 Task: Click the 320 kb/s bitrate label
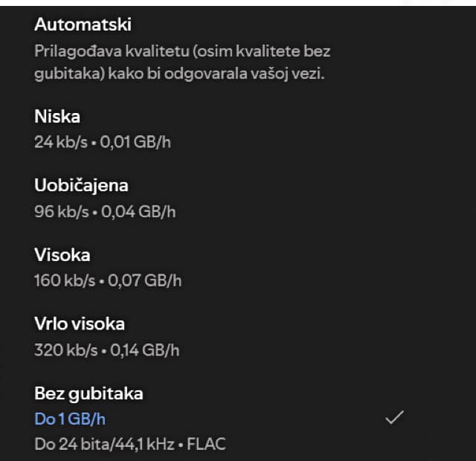coord(65,349)
